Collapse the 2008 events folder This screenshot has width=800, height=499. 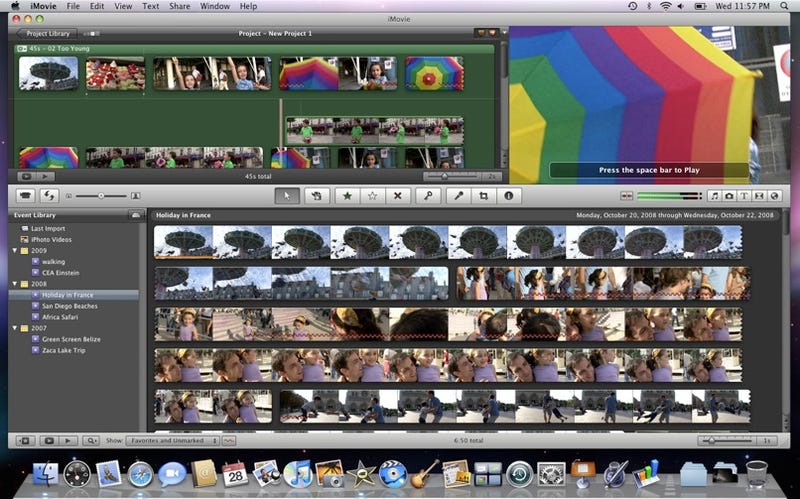pyautogui.click(x=15, y=284)
